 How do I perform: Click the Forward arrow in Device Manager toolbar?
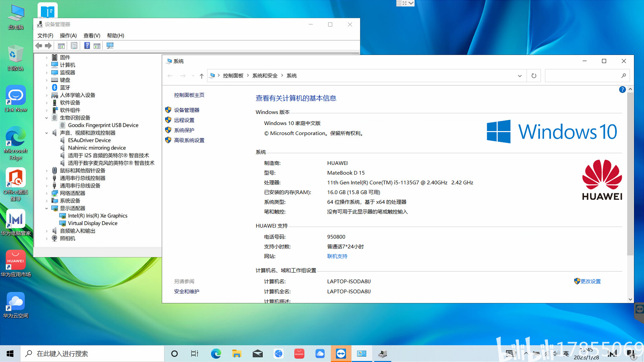48,46
